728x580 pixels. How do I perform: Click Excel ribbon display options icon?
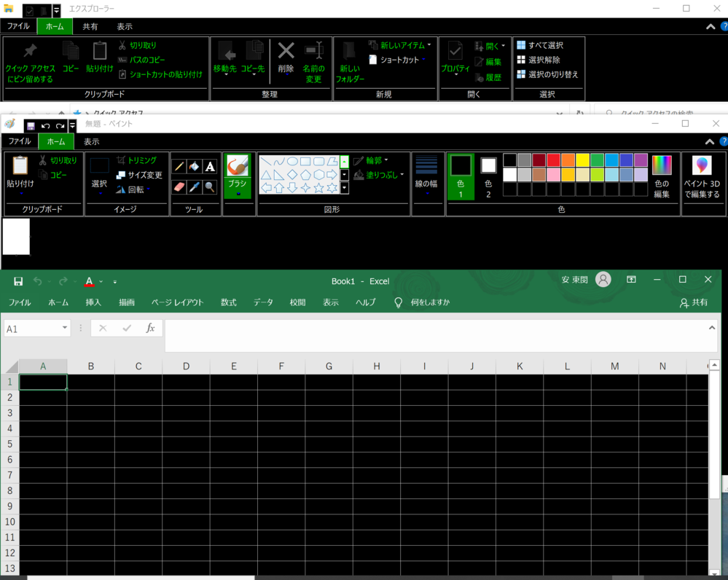631,280
